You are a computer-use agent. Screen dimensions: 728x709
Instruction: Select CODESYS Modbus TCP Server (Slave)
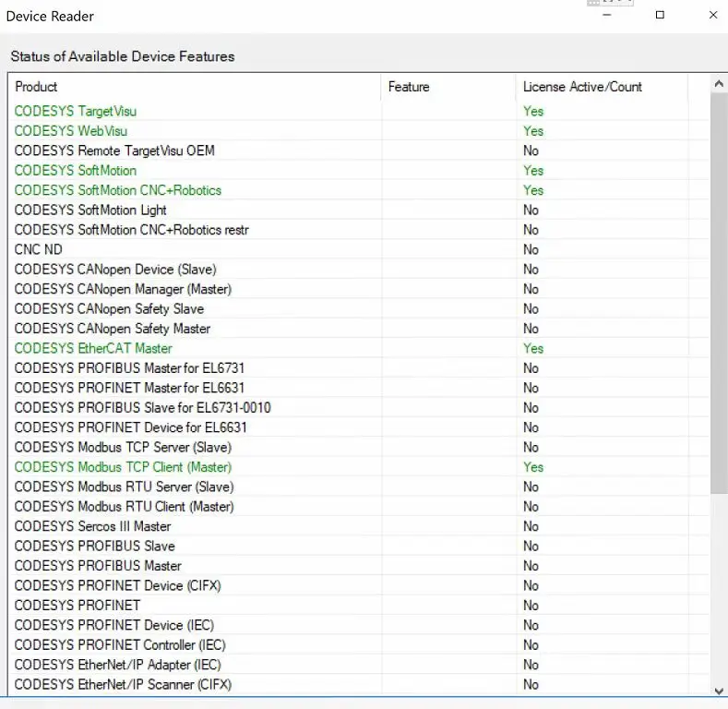(358, 448)
